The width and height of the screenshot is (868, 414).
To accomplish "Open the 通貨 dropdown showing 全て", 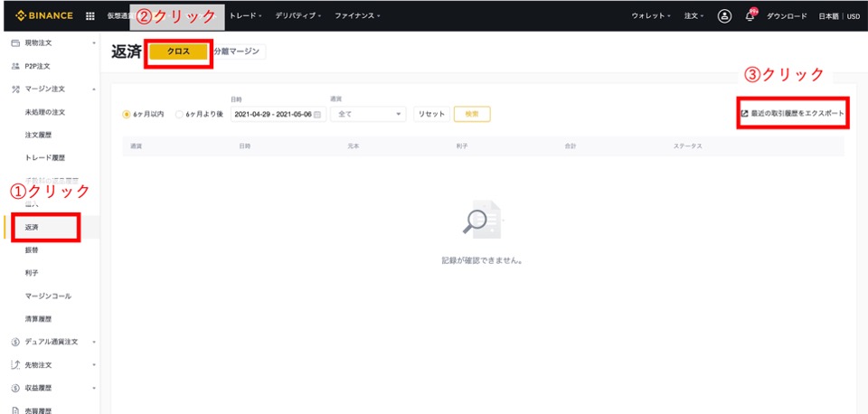I will (368, 114).
